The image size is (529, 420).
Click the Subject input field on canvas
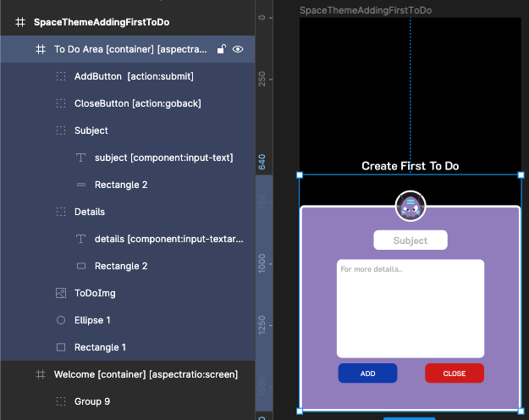point(411,240)
